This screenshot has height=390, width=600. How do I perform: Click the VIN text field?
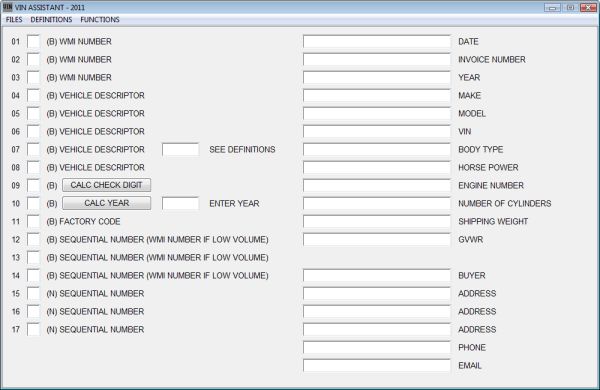tap(377, 131)
